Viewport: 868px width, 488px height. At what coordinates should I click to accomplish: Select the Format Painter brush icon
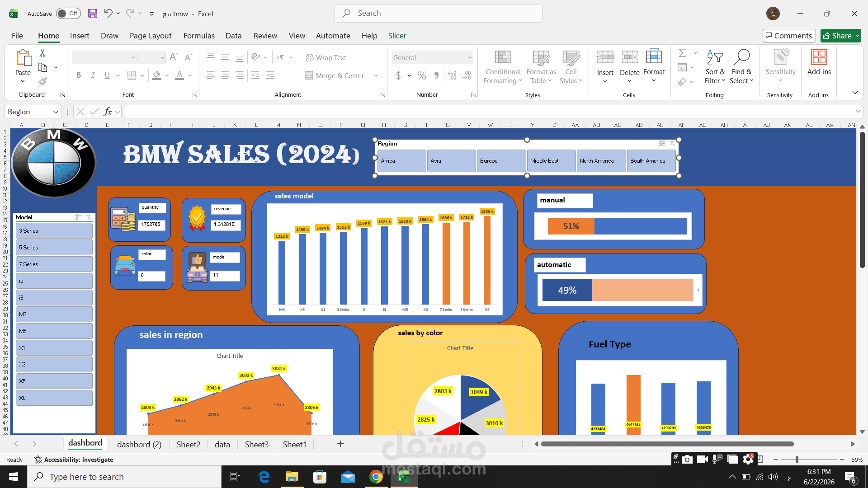[42, 81]
